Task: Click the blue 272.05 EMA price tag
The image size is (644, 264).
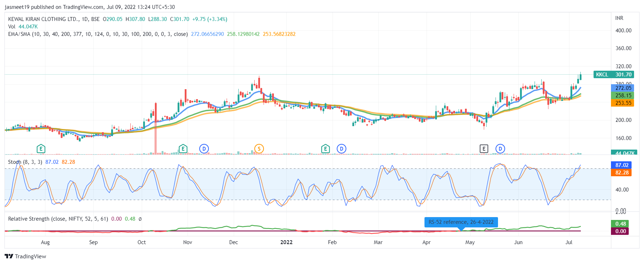Action: 623,88
